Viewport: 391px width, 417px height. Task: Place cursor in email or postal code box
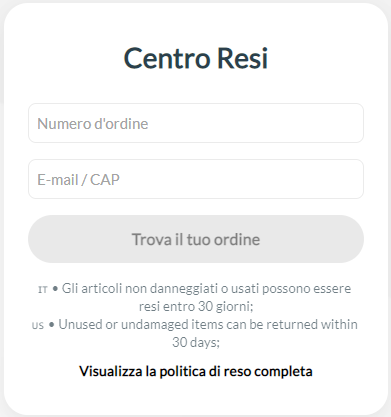pos(196,179)
